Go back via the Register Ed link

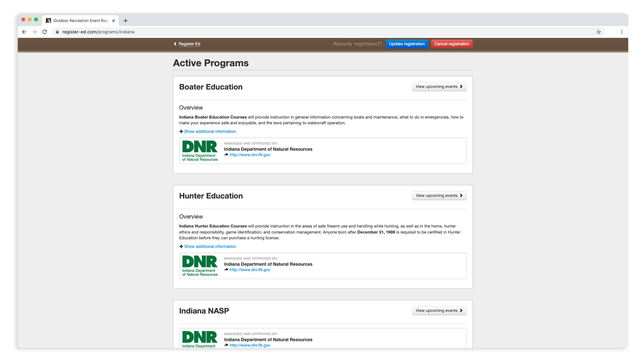189,44
